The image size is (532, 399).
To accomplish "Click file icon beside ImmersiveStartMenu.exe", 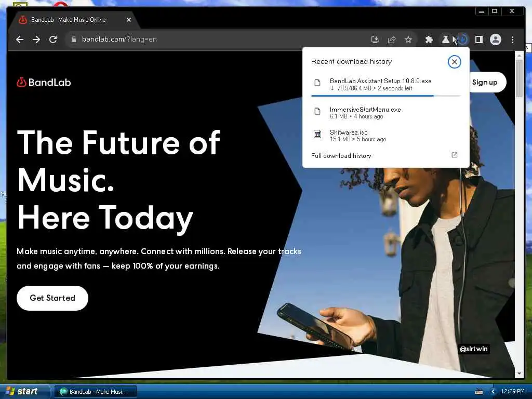I will (317, 111).
